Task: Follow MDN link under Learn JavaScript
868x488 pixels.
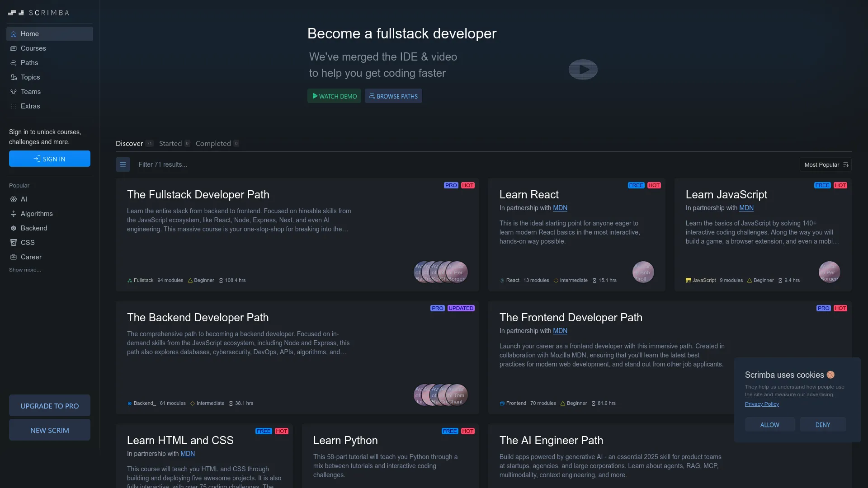Action: [x=746, y=208]
